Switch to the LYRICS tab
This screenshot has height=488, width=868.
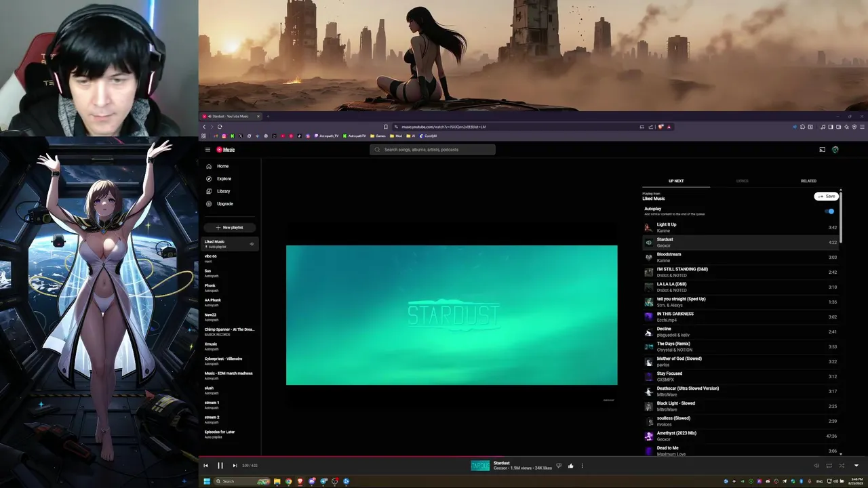point(743,181)
